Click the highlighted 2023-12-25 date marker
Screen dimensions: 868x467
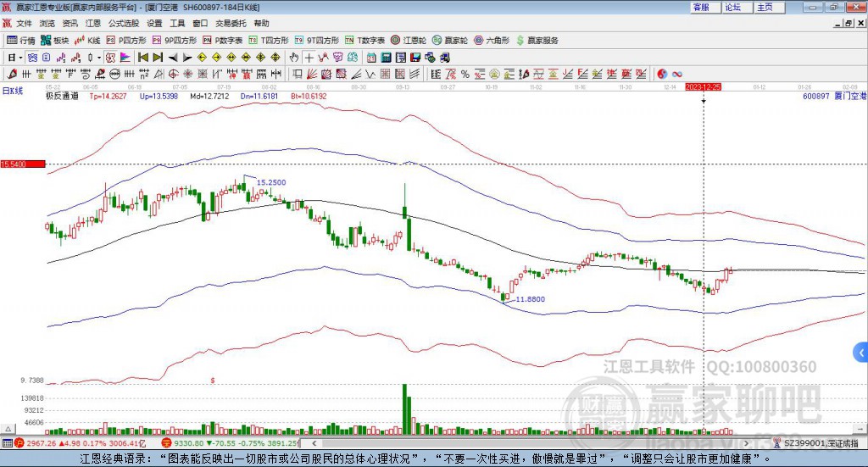(703, 87)
